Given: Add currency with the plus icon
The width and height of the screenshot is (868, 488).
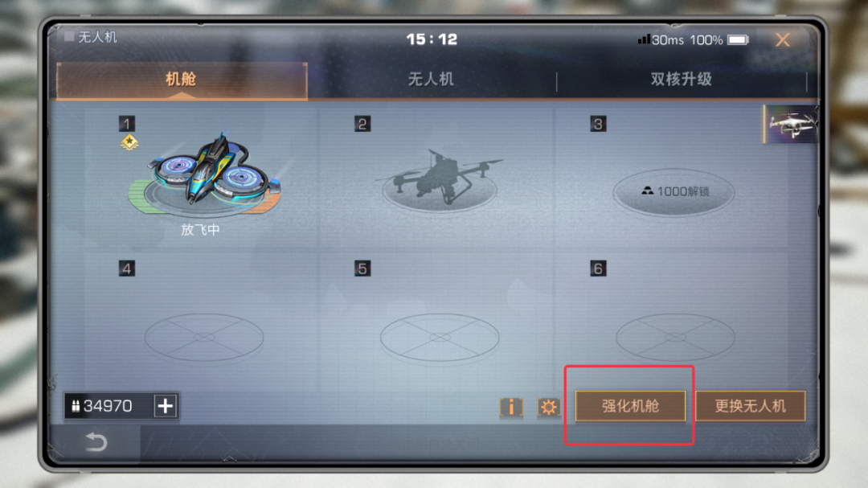Looking at the screenshot, I should click(166, 406).
